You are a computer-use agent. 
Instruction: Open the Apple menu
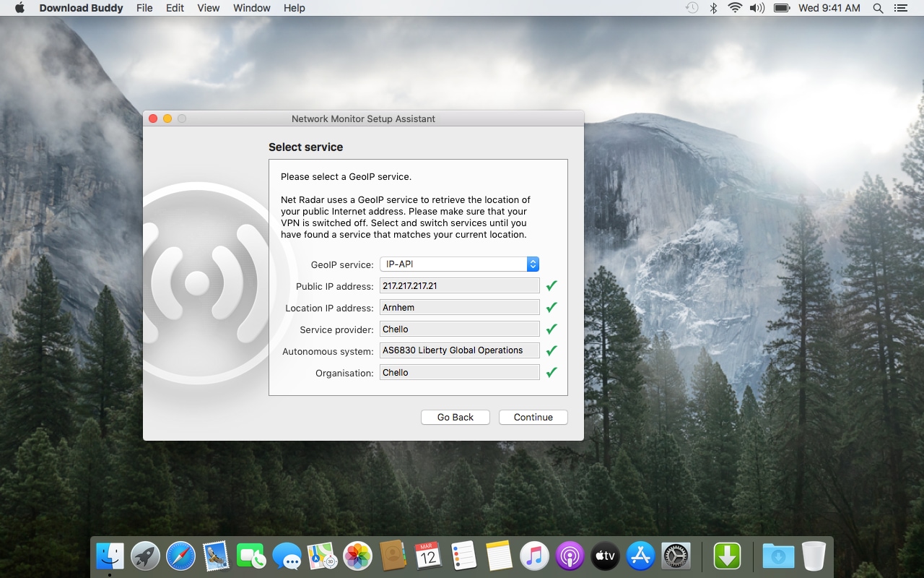pyautogui.click(x=19, y=8)
